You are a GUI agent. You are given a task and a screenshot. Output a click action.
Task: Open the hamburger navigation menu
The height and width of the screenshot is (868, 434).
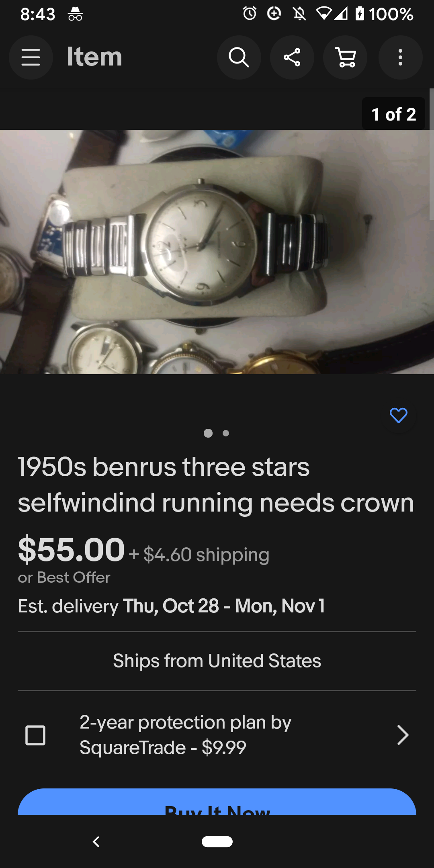point(31,57)
